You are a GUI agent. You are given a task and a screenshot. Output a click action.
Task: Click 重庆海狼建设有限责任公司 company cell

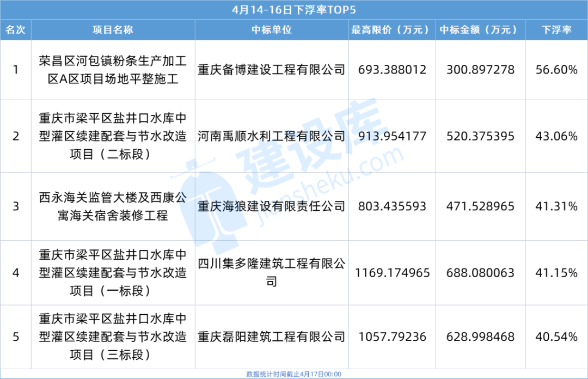click(272, 206)
